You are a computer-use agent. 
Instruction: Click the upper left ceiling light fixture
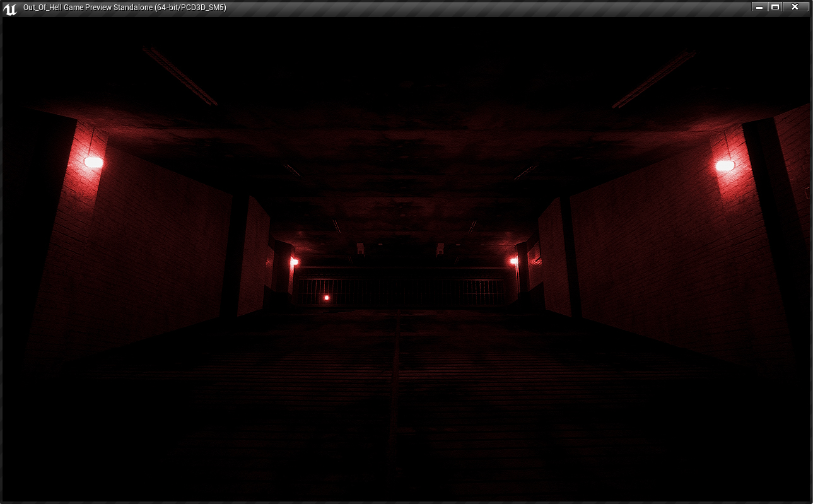[180, 76]
